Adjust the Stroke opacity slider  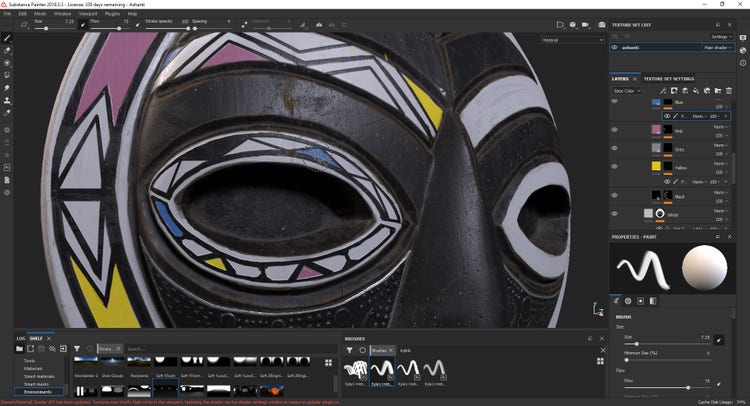167,29
